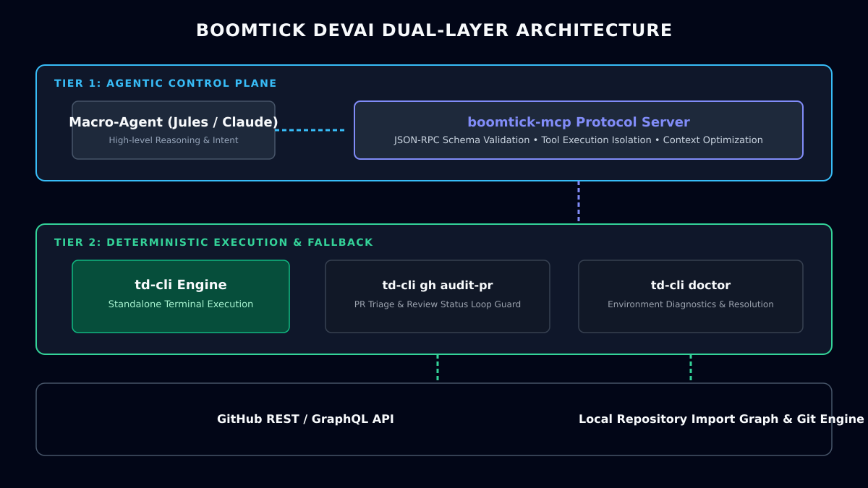Image resolution: width=868 pixels, height=488 pixels.
Task: Click the Tier 1: Agentic Control Plane label
Action: 166,83
